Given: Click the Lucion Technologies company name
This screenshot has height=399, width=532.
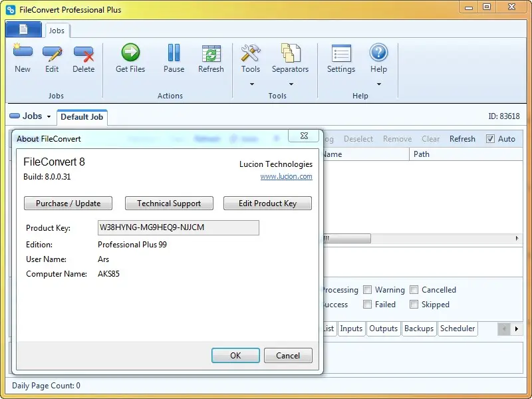Looking at the screenshot, I should pos(276,164).
